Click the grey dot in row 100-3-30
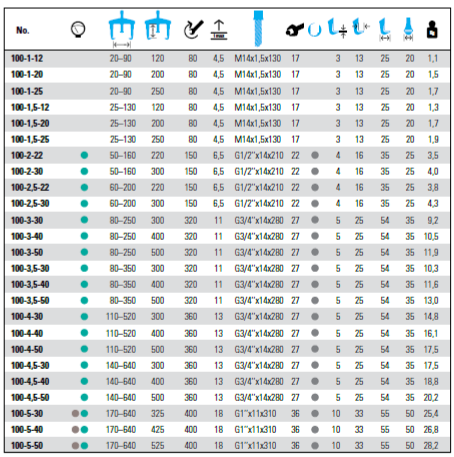This screenshot has width=454, height=457. tap(315, 220)
